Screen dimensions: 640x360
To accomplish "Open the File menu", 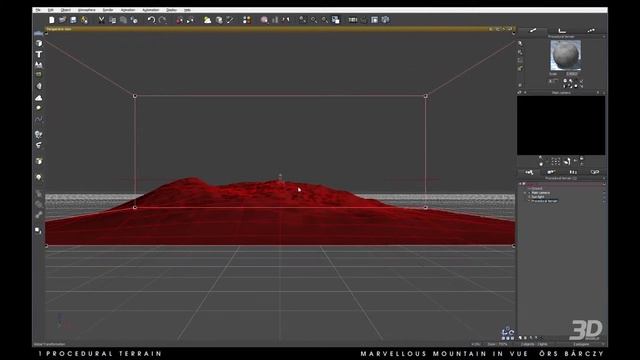I will pyautogui.click(x=38, y=10).
